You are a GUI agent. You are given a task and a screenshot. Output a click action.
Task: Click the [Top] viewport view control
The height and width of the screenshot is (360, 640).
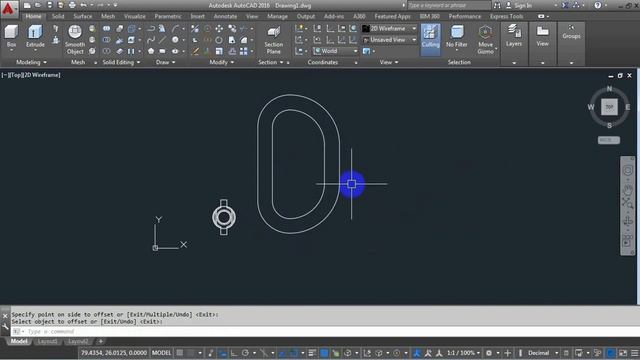16,75
